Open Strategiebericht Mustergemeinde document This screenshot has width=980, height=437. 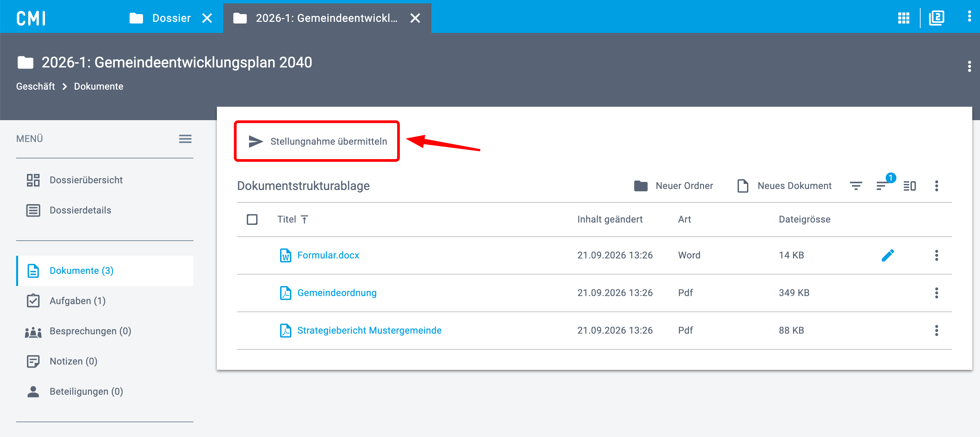369,331
